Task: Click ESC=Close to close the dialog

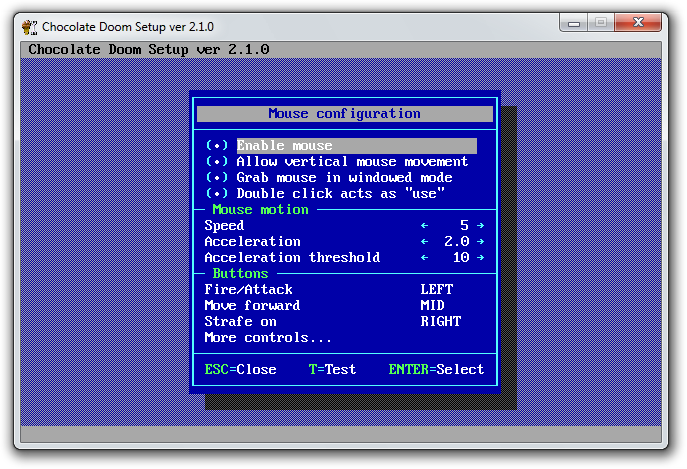Action: point(240,369)
